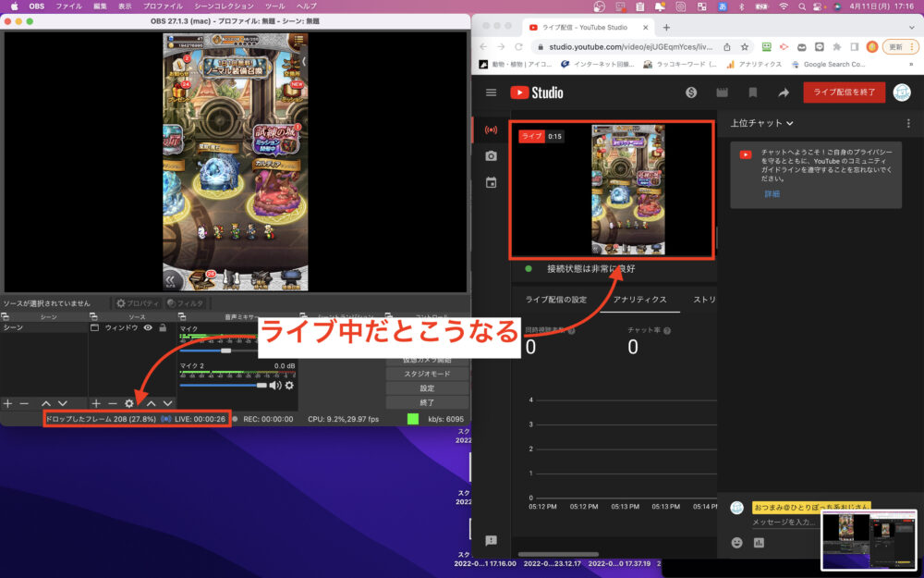Click the 終了 button in OBS controls
Viewport: 924px width, 578px height.
[x=427, y=402]
